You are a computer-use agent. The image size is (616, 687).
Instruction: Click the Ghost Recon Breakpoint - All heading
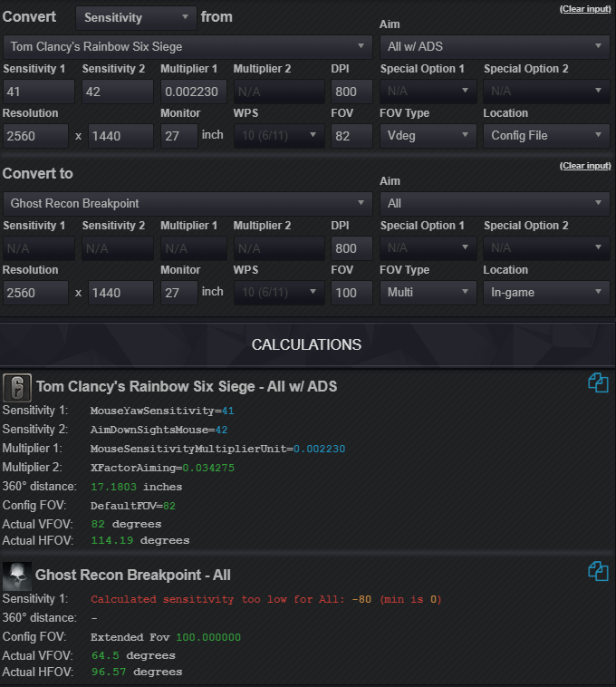pyautogui.click(x=132, y=576)
